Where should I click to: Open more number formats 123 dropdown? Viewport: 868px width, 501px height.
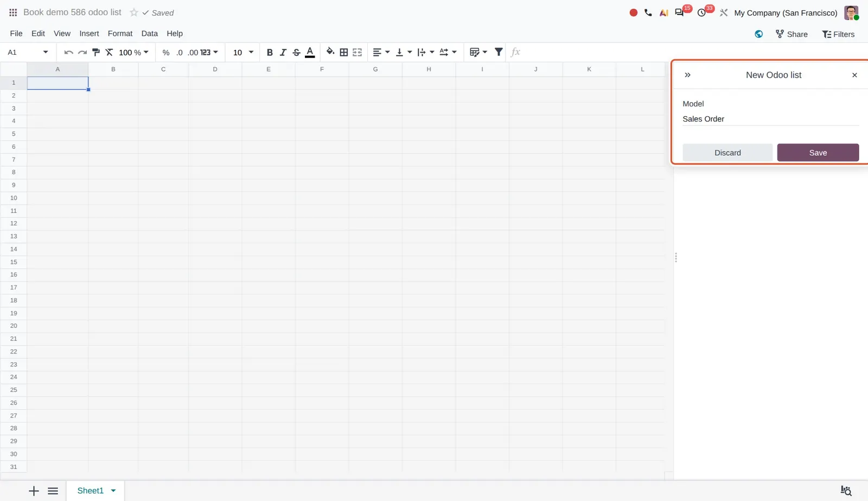(x=209, y=53)
